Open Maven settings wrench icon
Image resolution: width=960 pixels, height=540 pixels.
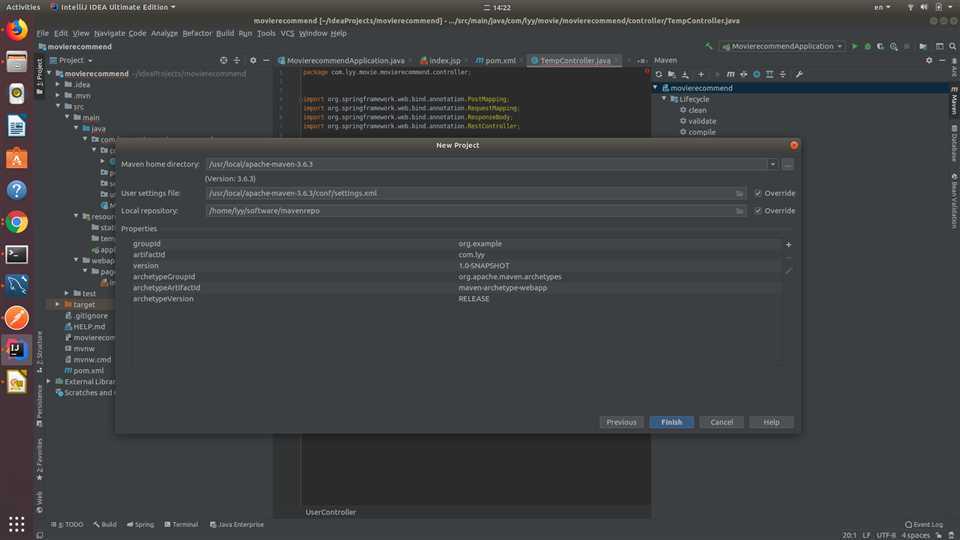click(799, 74)
